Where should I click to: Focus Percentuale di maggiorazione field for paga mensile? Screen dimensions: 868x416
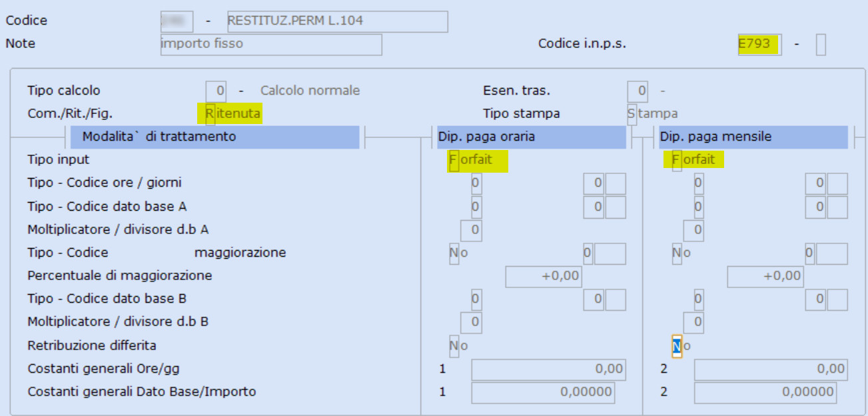click(x=765, y=276)
